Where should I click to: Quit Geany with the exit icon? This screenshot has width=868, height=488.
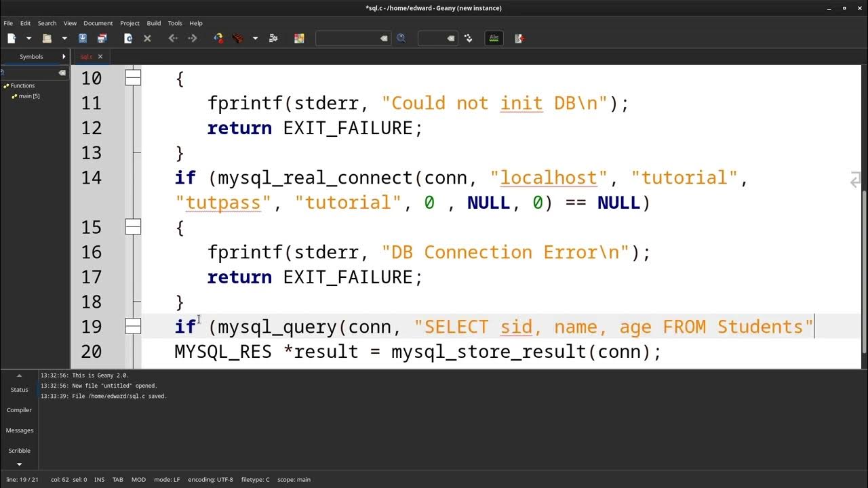click(x=519, y=39)
